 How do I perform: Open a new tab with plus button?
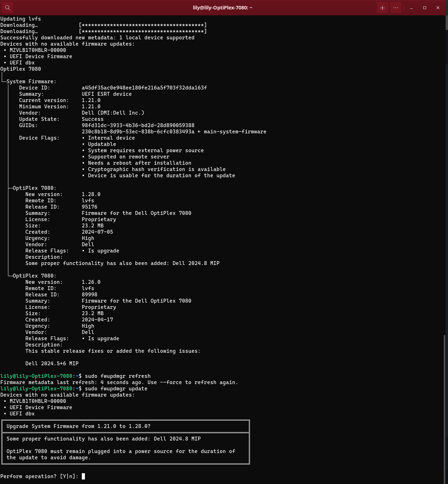point(382,8)
